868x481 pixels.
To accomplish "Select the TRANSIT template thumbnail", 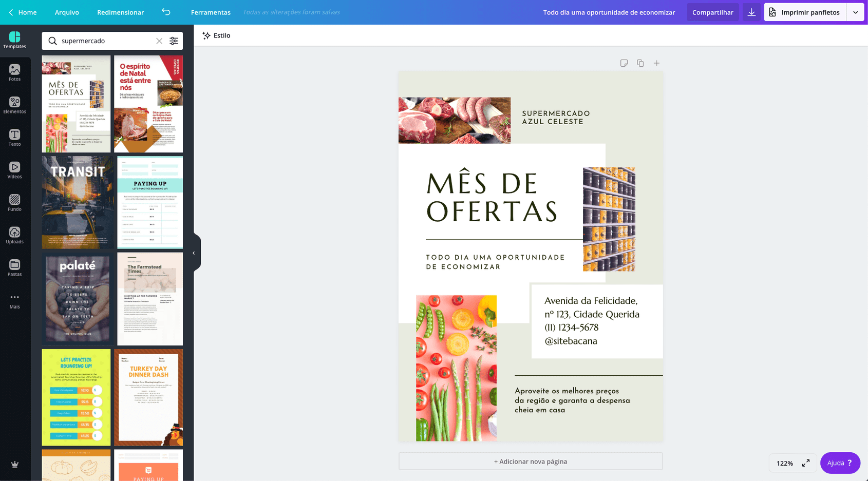I will (77, 202).
